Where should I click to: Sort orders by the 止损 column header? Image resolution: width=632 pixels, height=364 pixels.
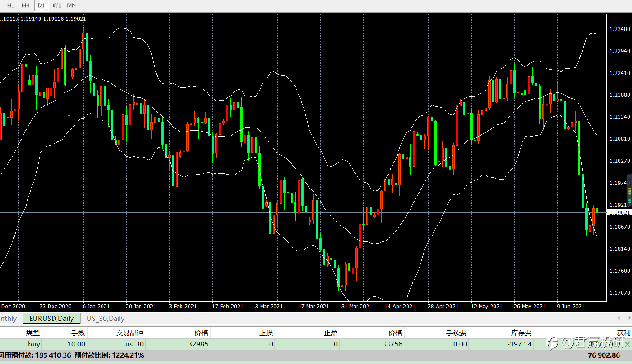pos(266,333)
